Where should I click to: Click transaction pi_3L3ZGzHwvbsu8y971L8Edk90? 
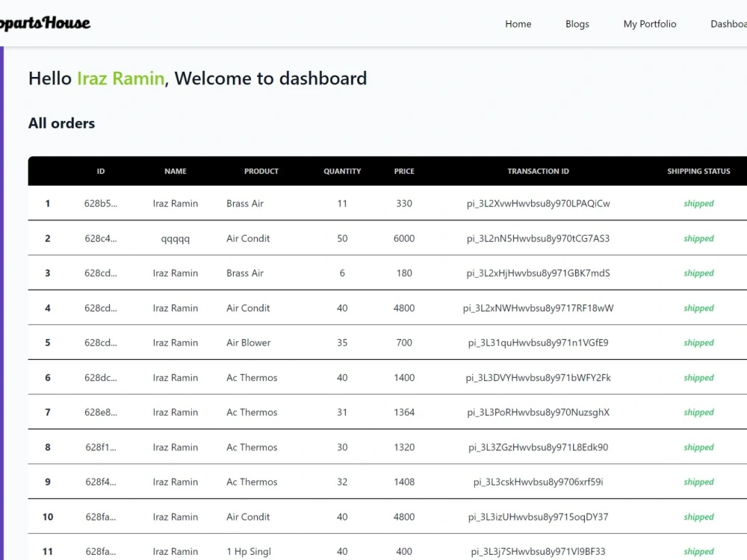538,447
